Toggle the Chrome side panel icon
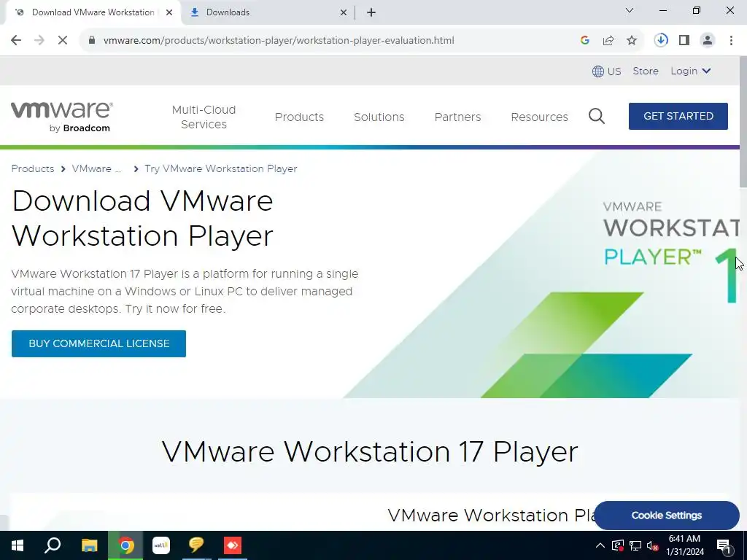The image size is (747, 560). click(684, 41)
